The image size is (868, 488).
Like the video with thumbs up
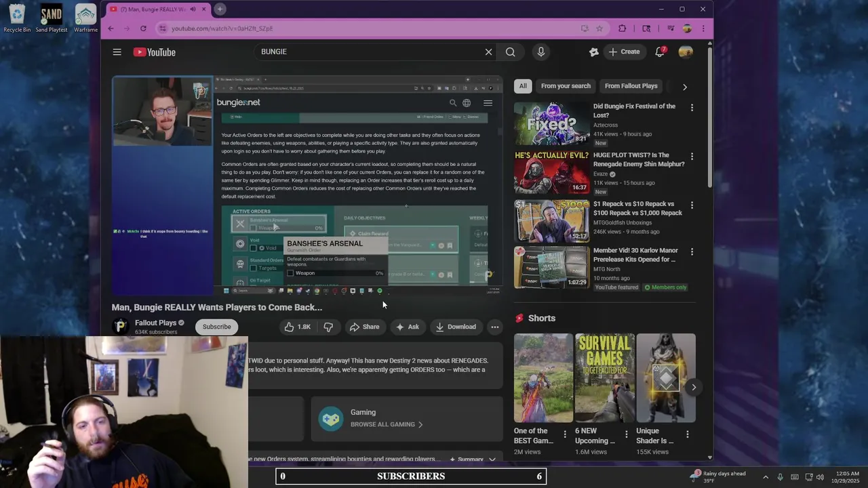(x=297, y=327)
